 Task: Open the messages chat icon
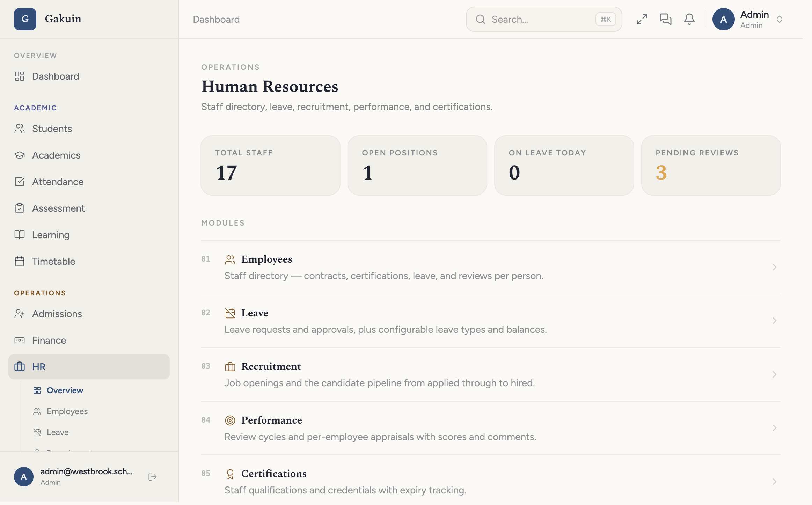tap(666, 19)
